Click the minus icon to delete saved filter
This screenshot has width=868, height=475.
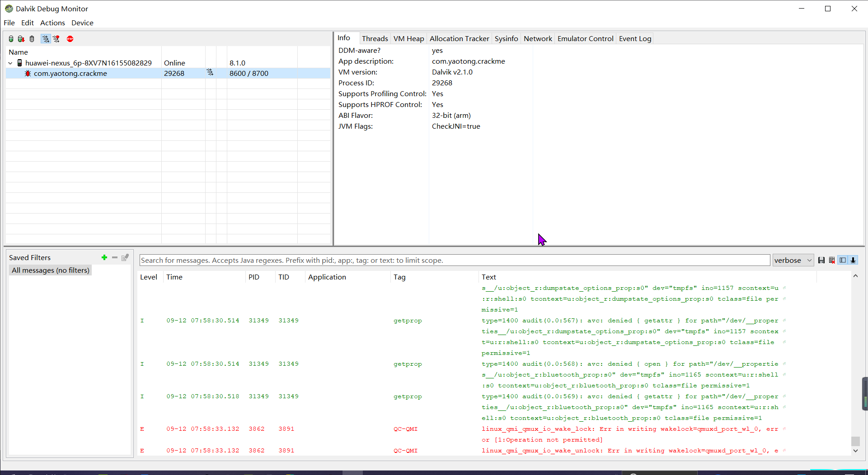115,257
